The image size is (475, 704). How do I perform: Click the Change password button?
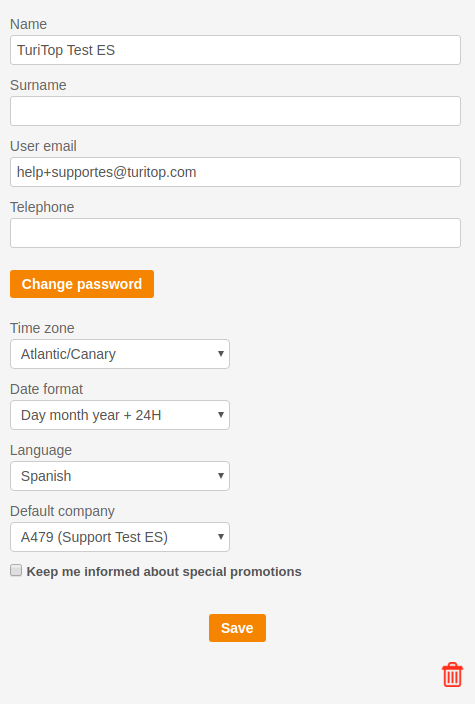pyautogui.click(x=82, y=284)
